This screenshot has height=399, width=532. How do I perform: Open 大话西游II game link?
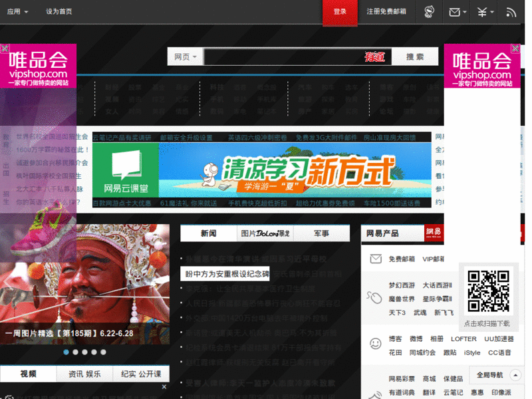pyautogui.click(x=437, y=285)
